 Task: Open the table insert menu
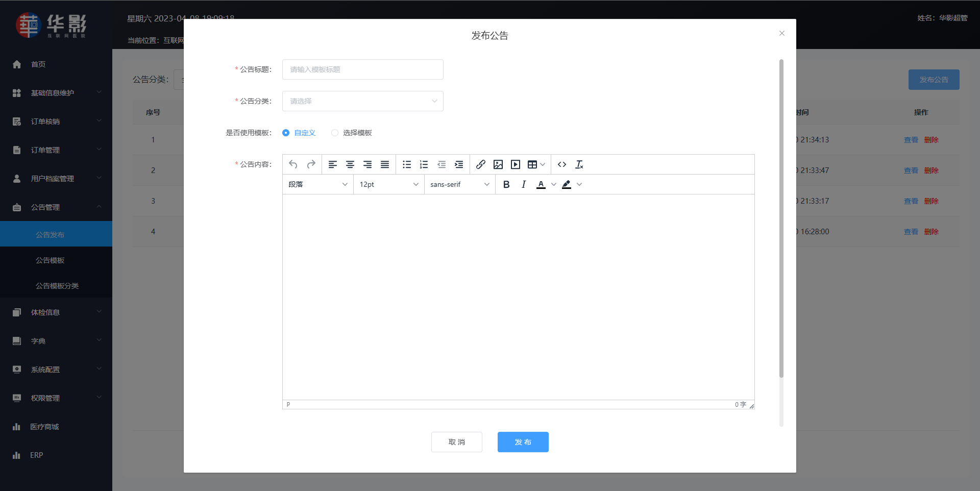tap(536, 164)
